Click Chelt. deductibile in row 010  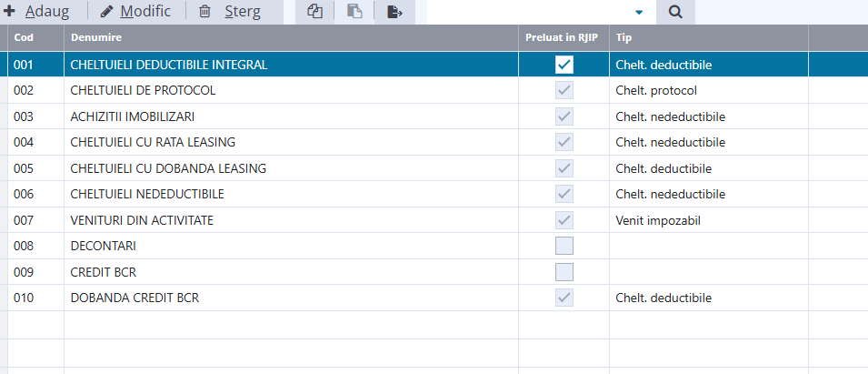pos(663,298)
